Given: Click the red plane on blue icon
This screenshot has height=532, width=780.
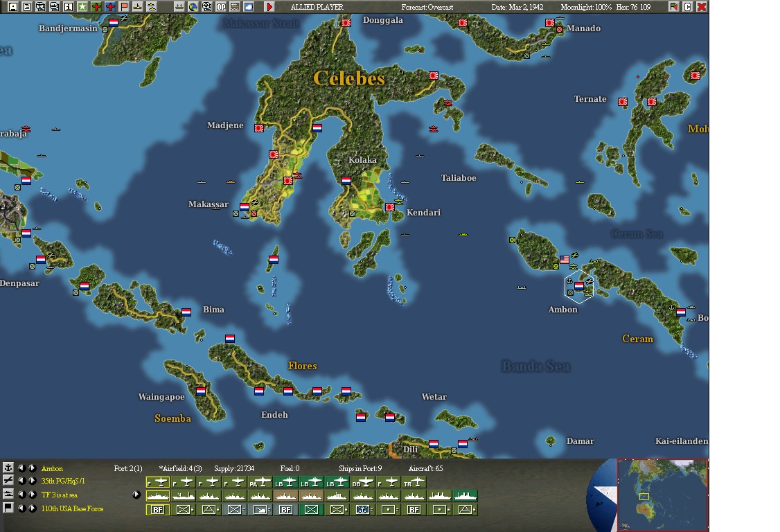Looking at the screenshot, I should [x=110, y=7].
